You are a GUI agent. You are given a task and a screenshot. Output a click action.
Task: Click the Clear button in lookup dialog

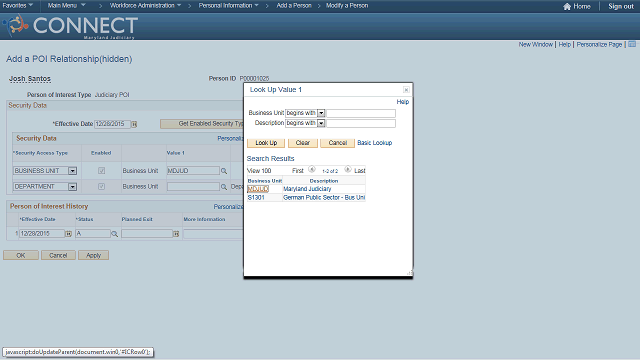pyautogui.click(x=302, y=143)
